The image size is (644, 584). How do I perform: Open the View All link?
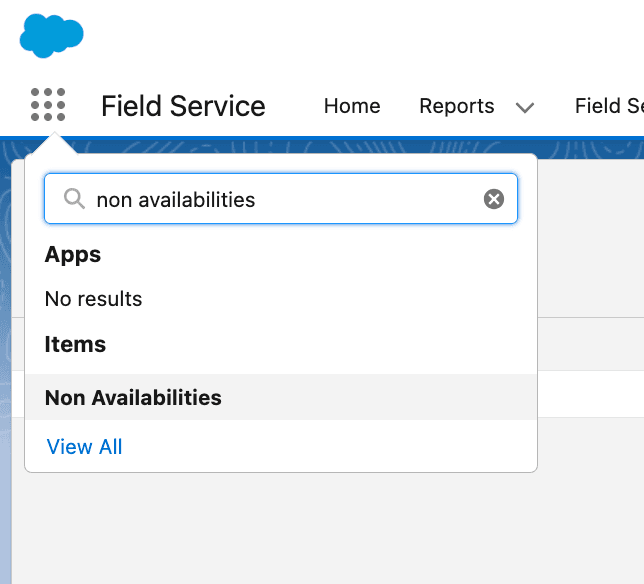[85, 446]
